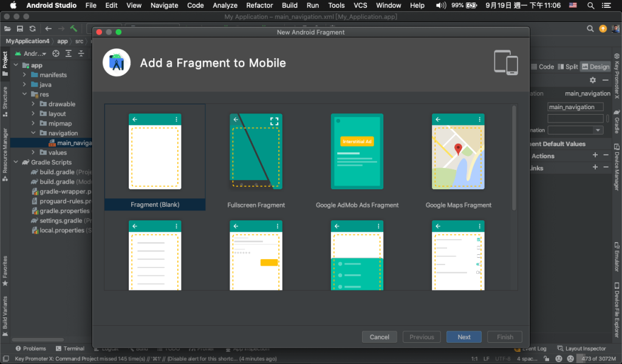Open the Problems tool window
The width and height of the screenshot is (622, 364).
click(x=30, y=349)
